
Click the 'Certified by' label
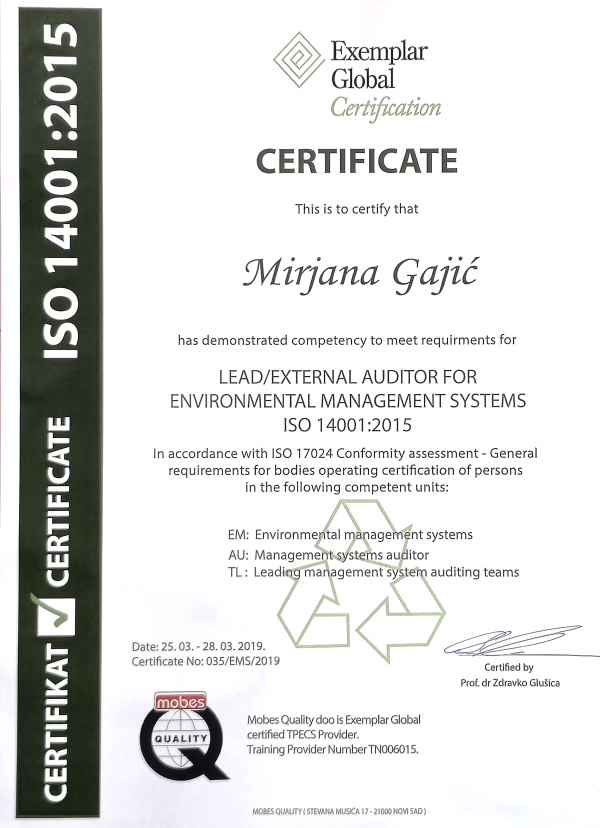click(x=509, y=667)
